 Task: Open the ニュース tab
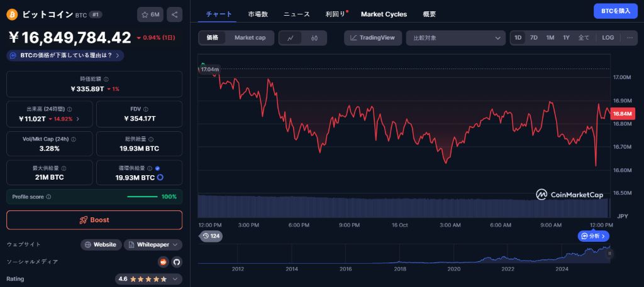click(x=296, y=14)
